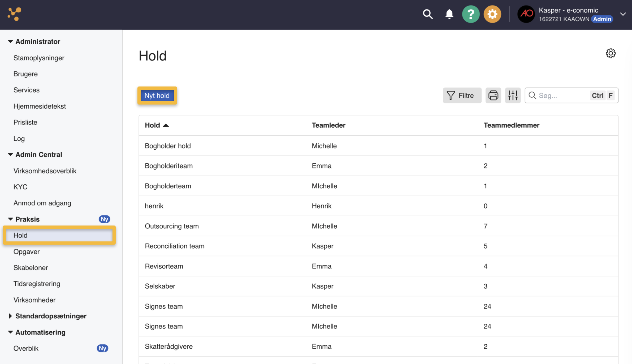Open the global search magnifier icon
This screenshot has width=632, height=364.
coord(428,14)
